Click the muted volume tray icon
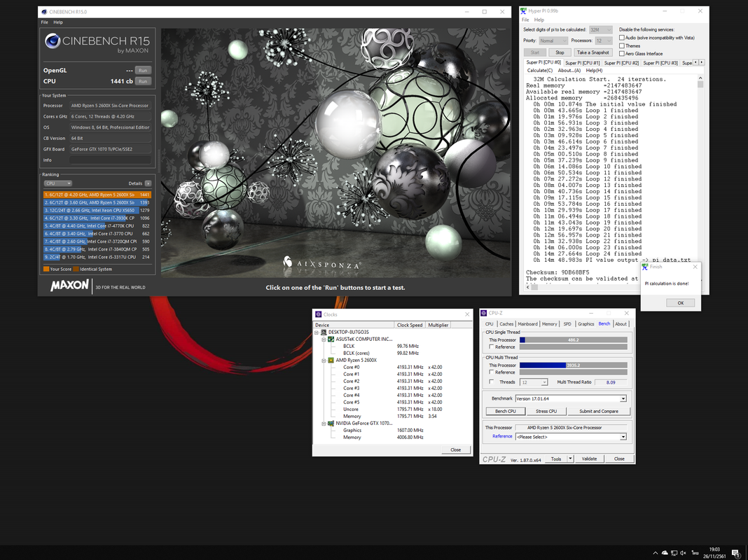The width and height of the screenshot is (748, 560). pyautogui.click(x=683, y=553)
